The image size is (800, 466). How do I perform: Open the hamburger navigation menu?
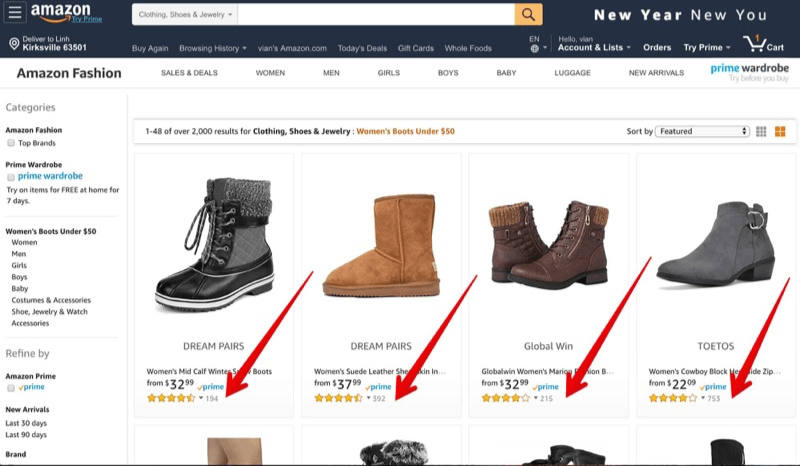[x=16, y=14]
